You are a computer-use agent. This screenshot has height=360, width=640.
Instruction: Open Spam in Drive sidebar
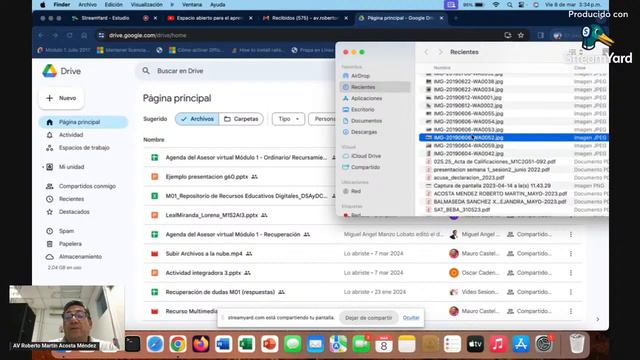click(x=66, y=231)
